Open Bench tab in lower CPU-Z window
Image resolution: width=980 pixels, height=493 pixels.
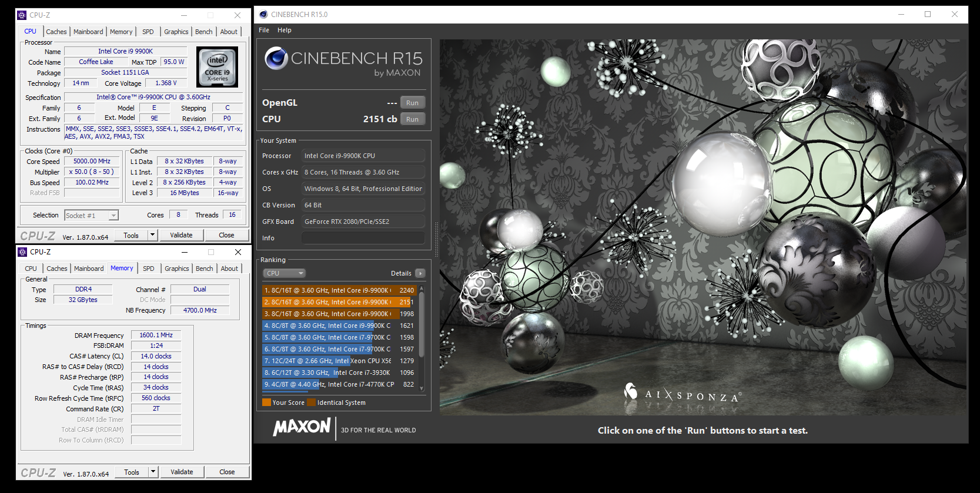[x=205, y=269]
